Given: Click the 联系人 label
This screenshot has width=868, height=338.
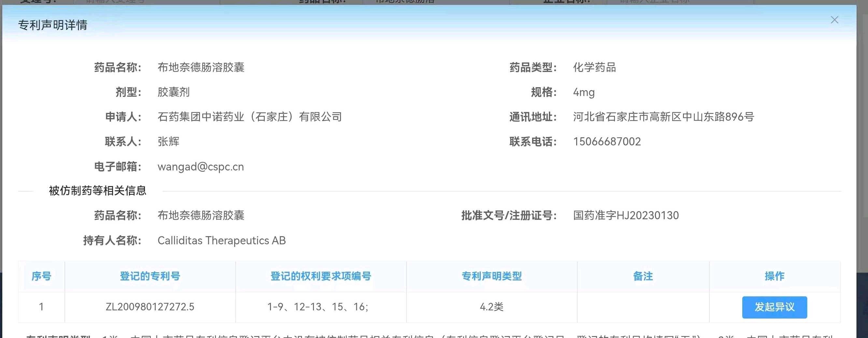Looking at the screenshot, I should click(123, 142).
